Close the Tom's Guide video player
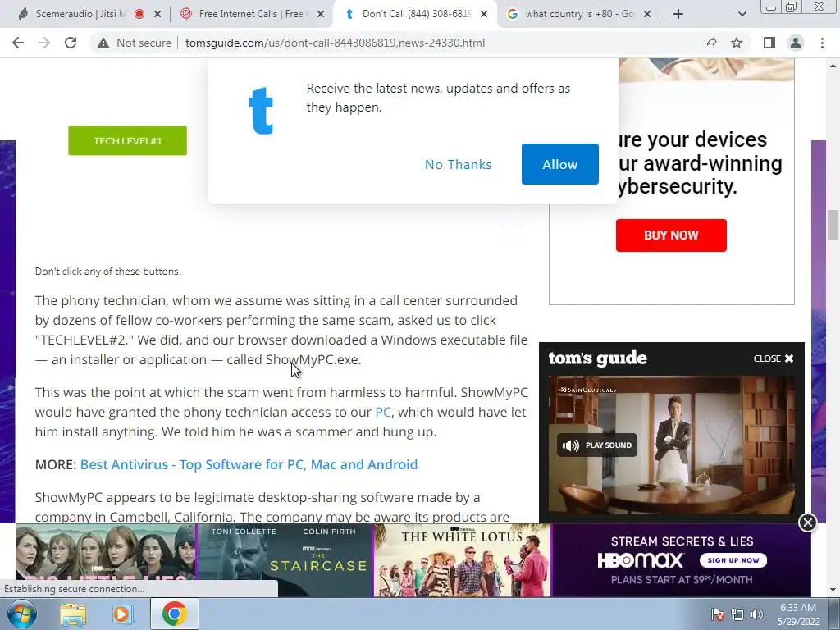 774,358
